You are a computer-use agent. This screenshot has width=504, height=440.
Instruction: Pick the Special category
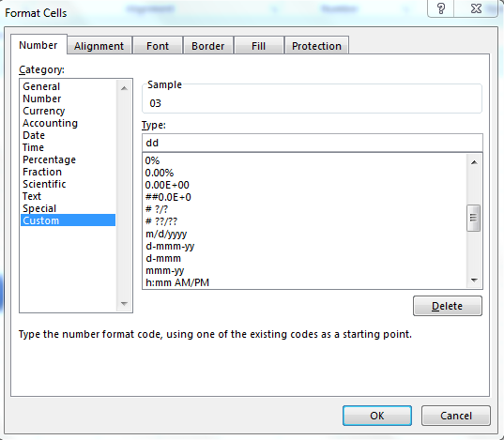click(68, 208)
